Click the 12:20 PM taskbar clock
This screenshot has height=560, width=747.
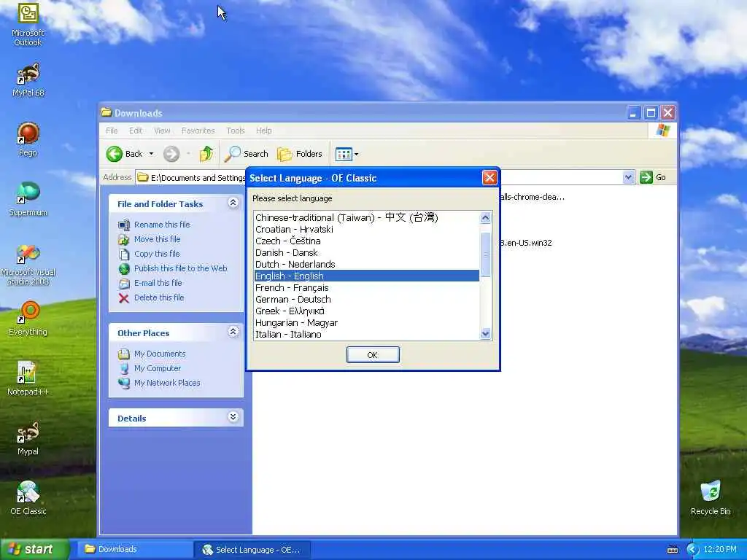[x=720, y=550]
